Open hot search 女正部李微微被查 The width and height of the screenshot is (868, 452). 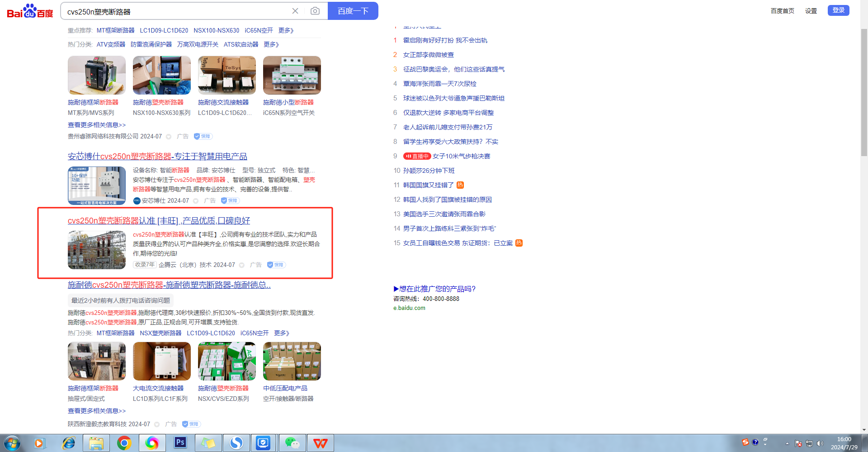click(x=429, y=55)
